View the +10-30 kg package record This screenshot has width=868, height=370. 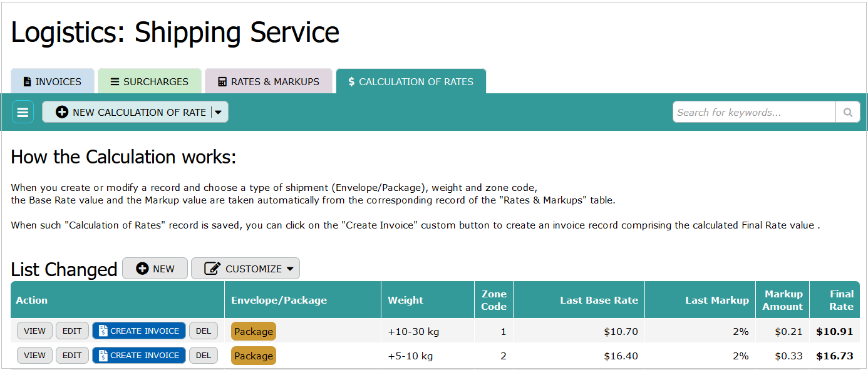[34, 331]
